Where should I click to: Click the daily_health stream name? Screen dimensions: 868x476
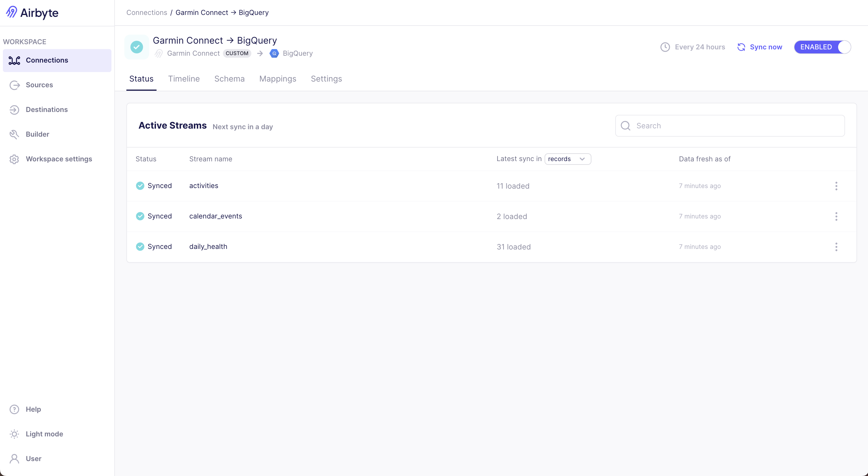208,247
